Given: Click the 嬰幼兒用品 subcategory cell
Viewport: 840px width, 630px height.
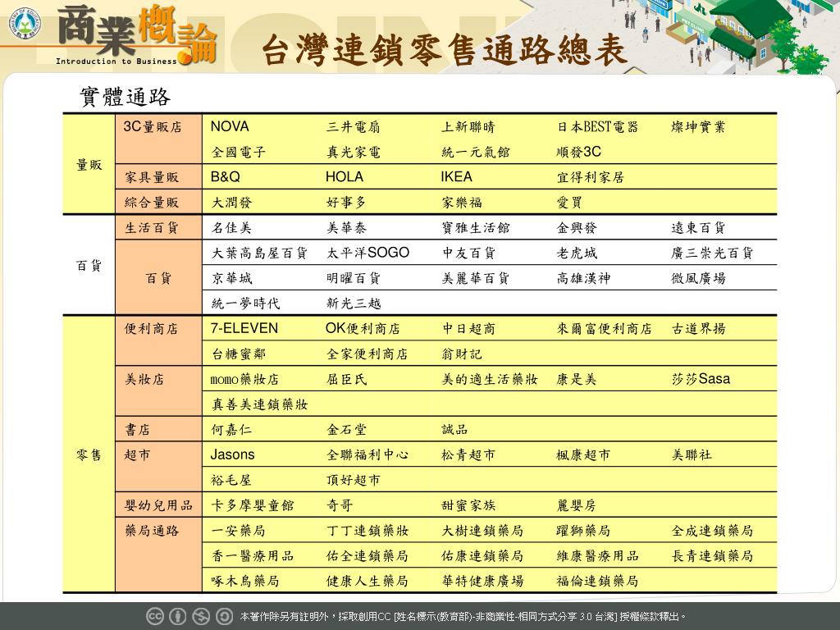Looking at the screenshot, I should (158, 505).
